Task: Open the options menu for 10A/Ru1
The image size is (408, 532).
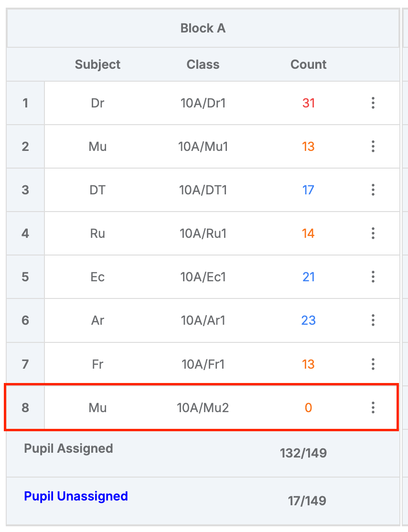Action: pyautogui.click(x=373, y=234)
